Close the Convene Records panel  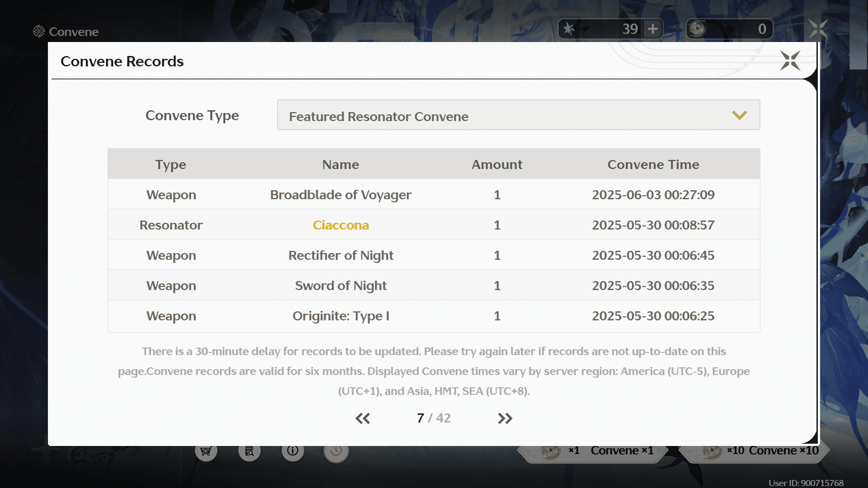pyautogui.click(x=789, y=61)
